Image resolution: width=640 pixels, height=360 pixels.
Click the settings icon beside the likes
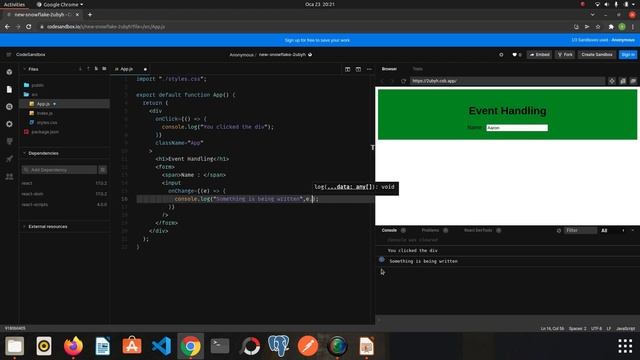[x=501, y=55]
